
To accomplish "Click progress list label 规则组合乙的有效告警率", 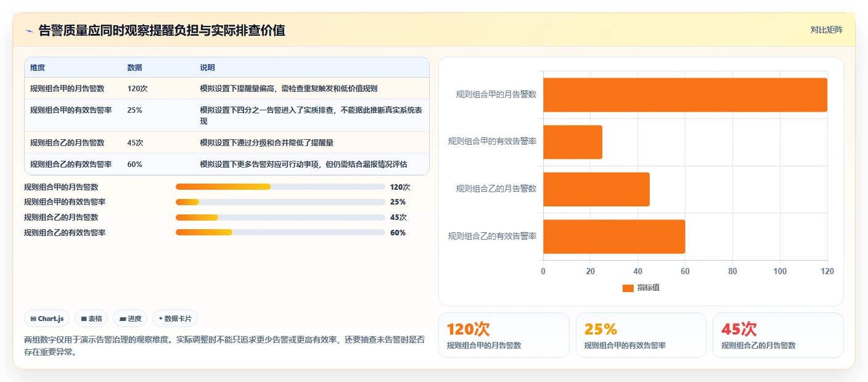I will (65, 233).
